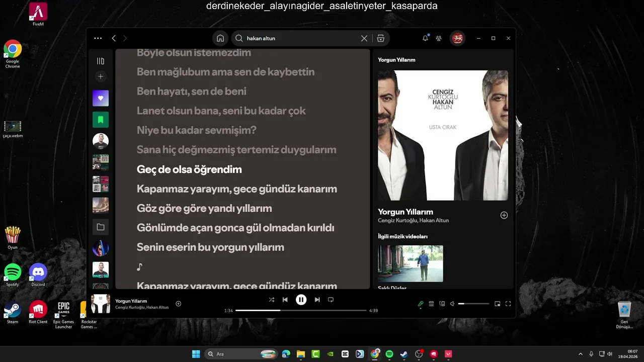The width and height of the screenshot is (644, 362).
Task: Seek within the song progress bar
Action: point(301,311)
